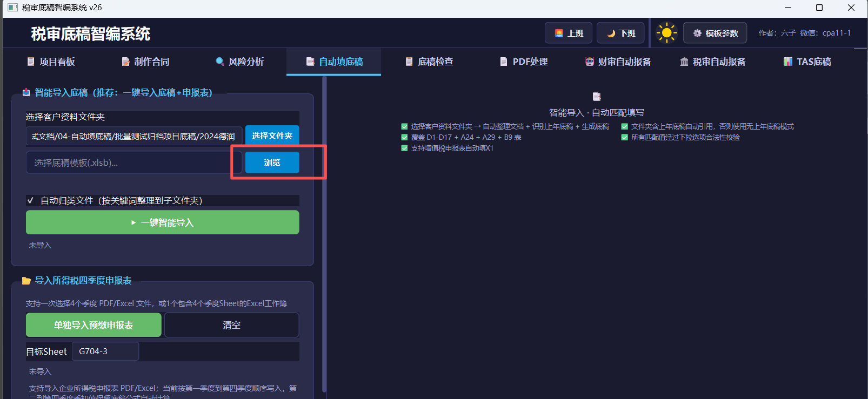Image resolution: width=868 pixels, height=399 pixels.
Task: Open the 底稿检查 tab
Action: [429, 62]
